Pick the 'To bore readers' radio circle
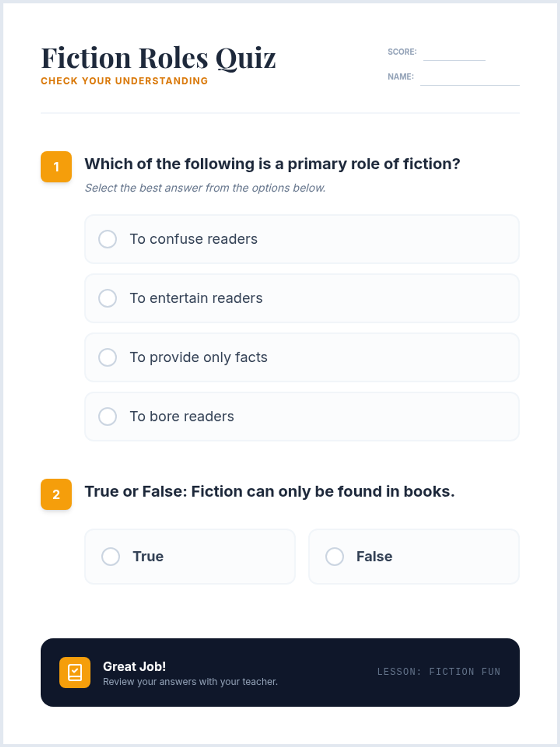This screenshot has width=560, height=747. (107, 416)
